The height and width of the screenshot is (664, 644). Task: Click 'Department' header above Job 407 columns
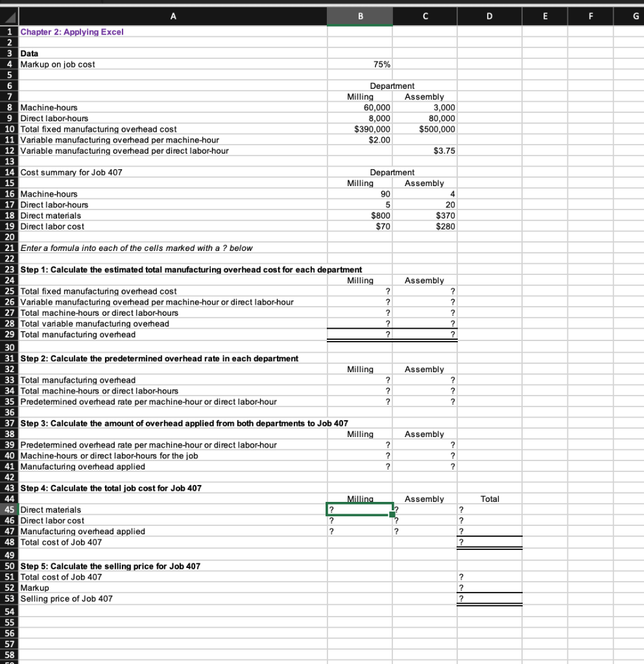click(392, 172)
